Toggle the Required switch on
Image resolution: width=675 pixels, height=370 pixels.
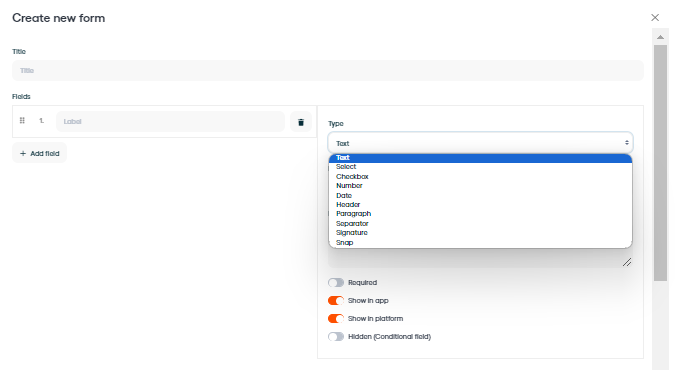[336, 283]
